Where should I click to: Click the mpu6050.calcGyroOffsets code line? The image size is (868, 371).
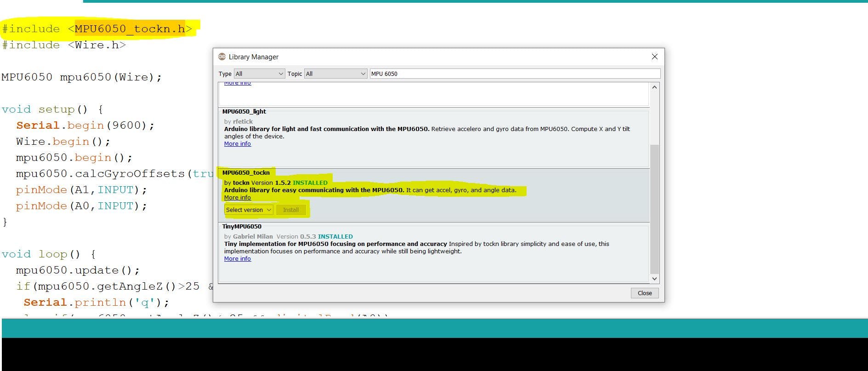pyautogui.click(x=114, y=174)
